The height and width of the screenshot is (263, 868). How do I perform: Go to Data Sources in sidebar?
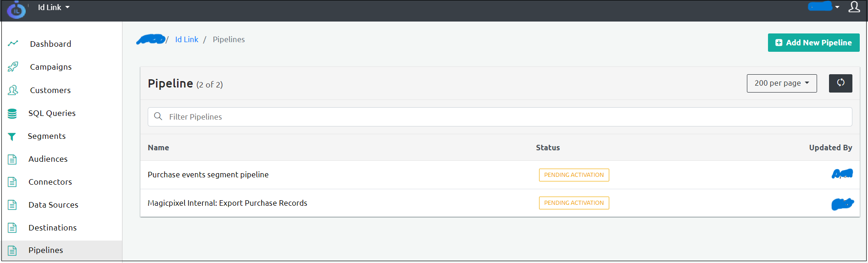53,205
